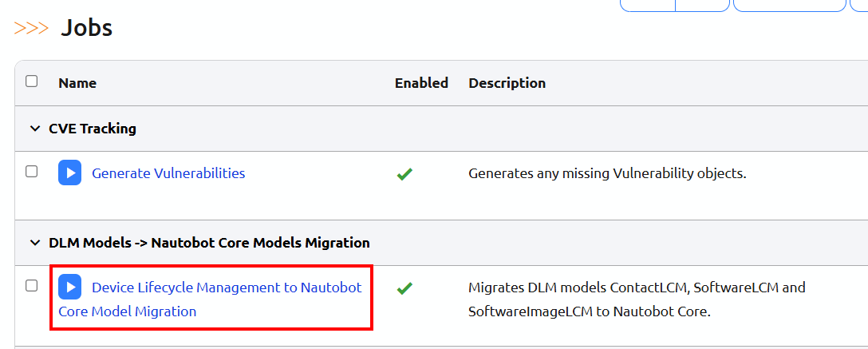This screenshot has height=349, width=868.
Task: Select the Device Lifecycle Management job checkbox
Action: (x=32, y=286)
